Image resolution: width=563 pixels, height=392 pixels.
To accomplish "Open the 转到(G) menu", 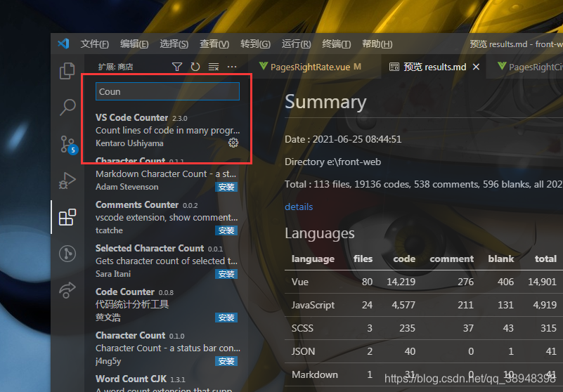I will (255, 44).
